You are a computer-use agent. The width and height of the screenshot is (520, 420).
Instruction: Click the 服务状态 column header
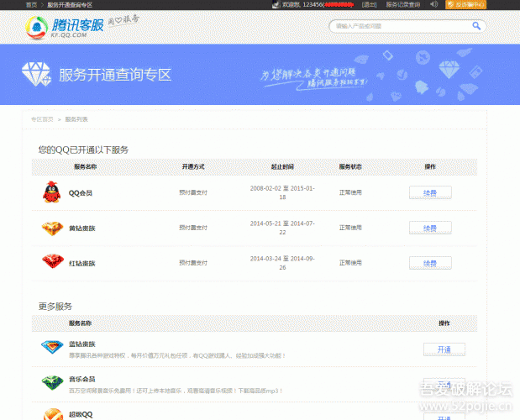350,167
